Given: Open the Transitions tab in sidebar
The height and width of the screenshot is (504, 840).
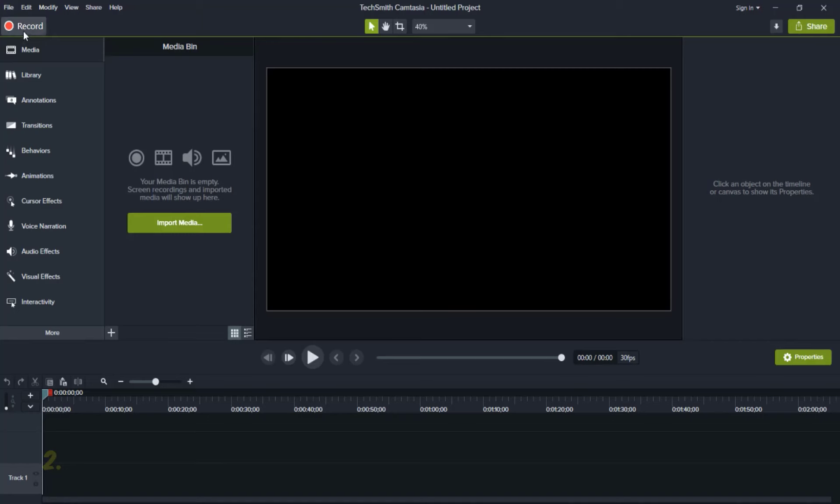Looking at the screenshot, I should coord(36,125).
